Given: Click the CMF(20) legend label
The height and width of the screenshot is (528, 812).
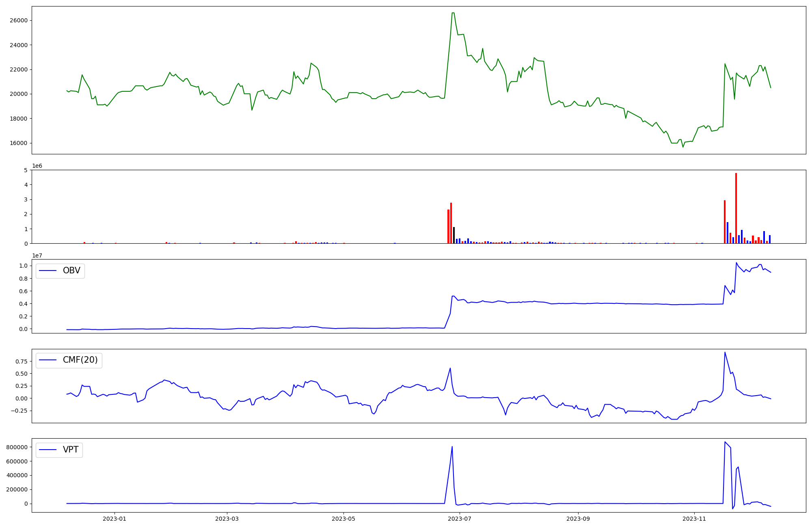Looking at the screenshot, I should 80,360.
